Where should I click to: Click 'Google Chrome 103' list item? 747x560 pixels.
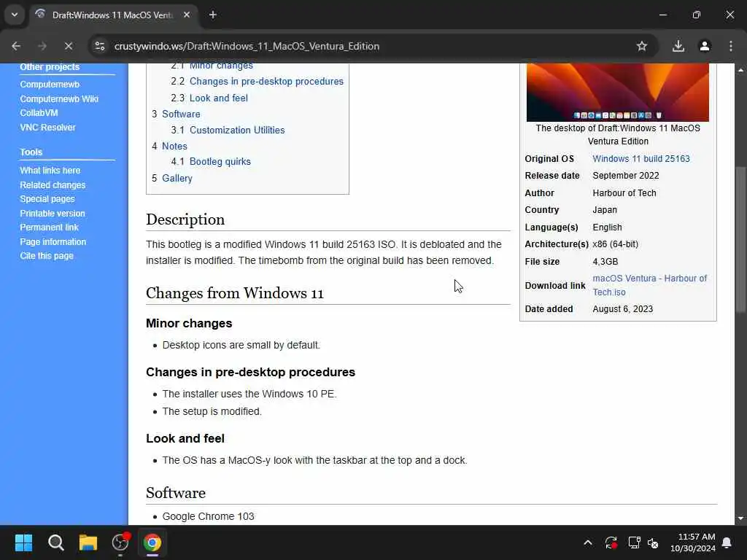[208, 516]
